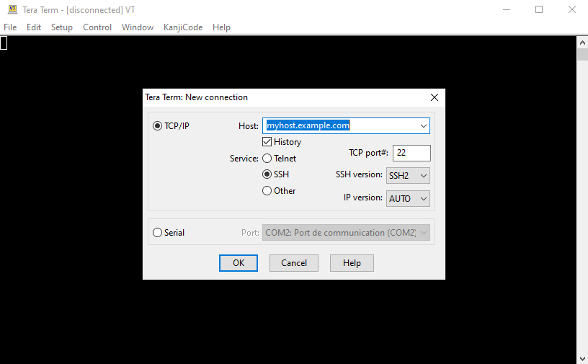Click the 'TCP port#:' label
The width and height of the screenshot is (588, 364).
(368, 153)
